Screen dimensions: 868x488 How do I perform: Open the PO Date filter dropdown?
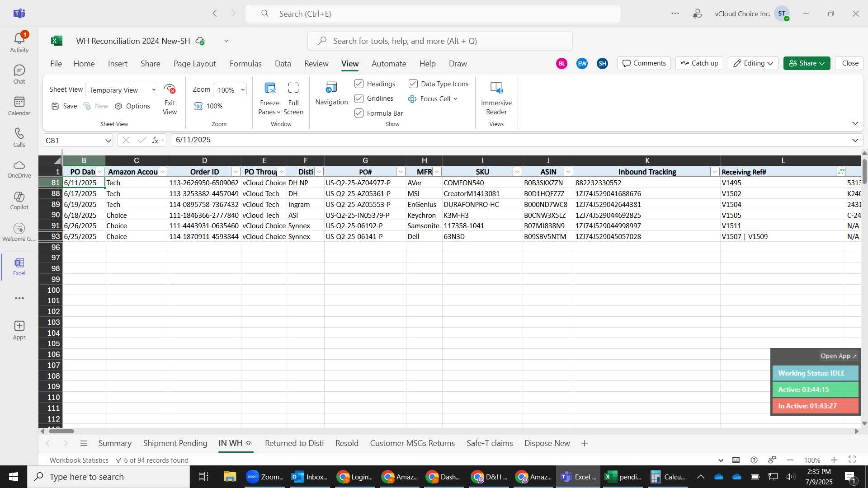[99, 172]
